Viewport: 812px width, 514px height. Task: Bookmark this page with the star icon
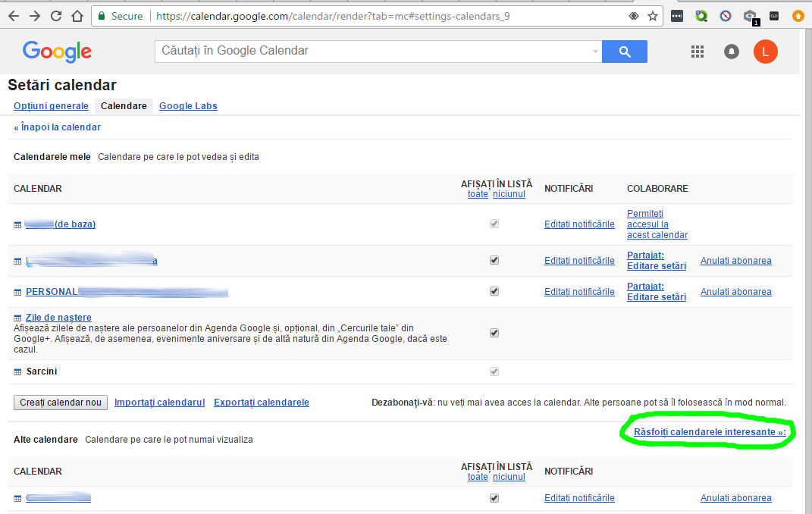[652, 16]
